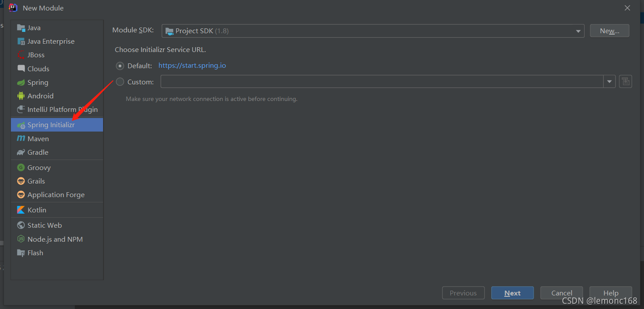The height and width of the screenshot is (309, 644).
Task: Click the Grails icon
Action: [21, 181]
